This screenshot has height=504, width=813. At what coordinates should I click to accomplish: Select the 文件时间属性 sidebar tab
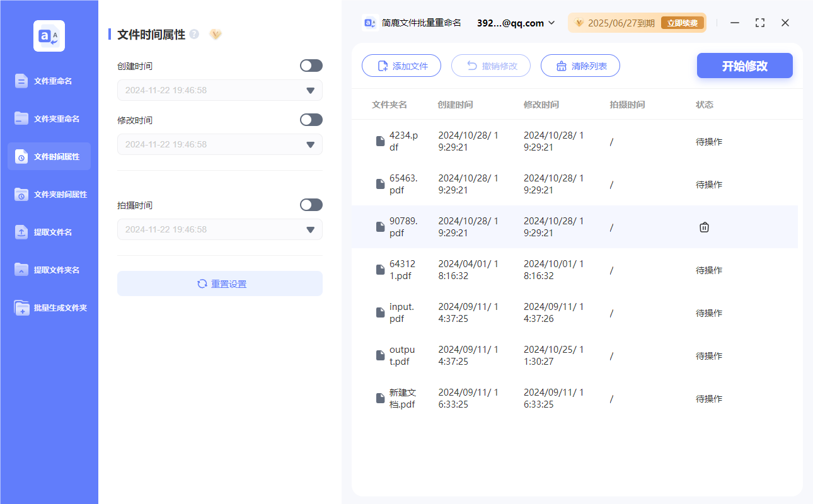tap(49, 156)
